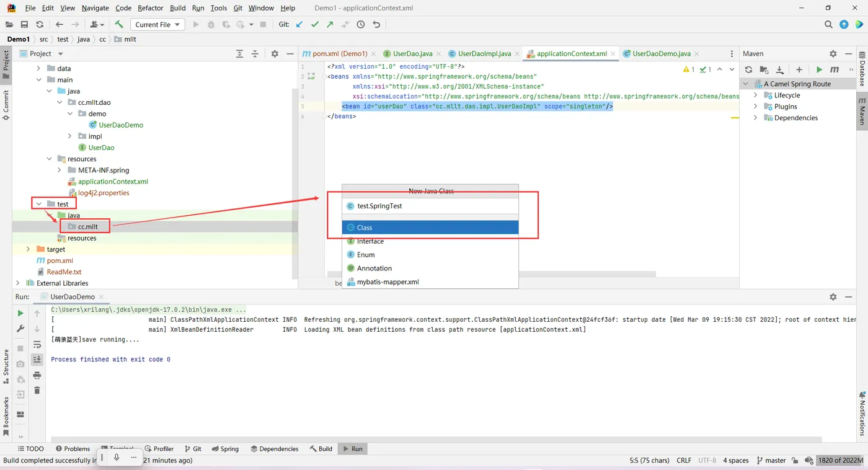Click Expand All icon in Project panel

(x=240, y=54)
